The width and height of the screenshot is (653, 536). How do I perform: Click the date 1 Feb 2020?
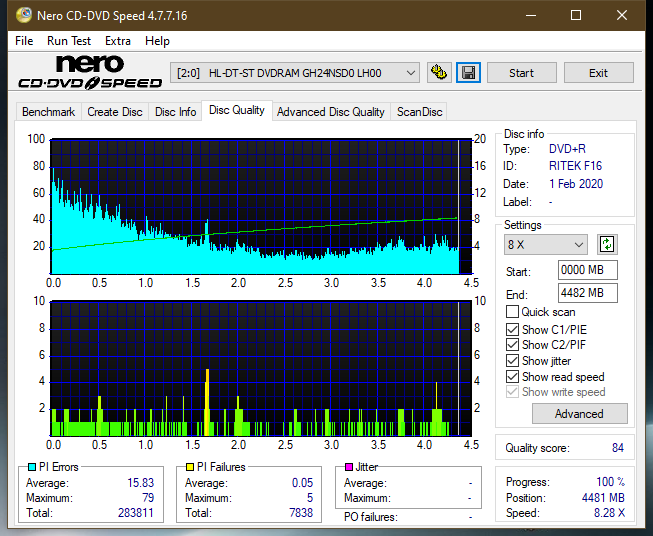point(576,184)
